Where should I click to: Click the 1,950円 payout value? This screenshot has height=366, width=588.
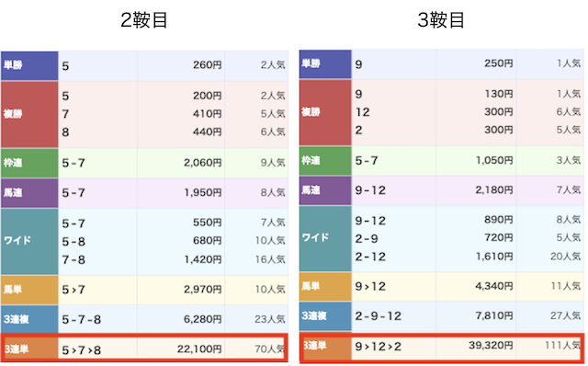pyautogui.click(x=203, y=192)
